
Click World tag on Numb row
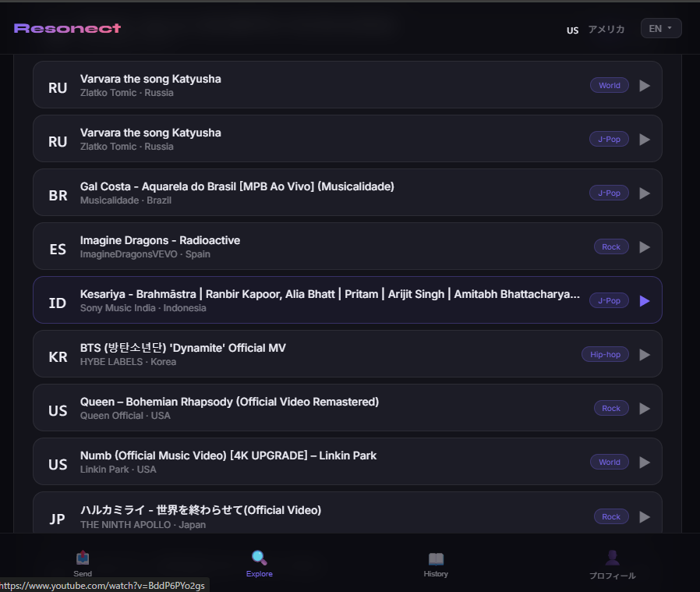click(x=610, y=463)
